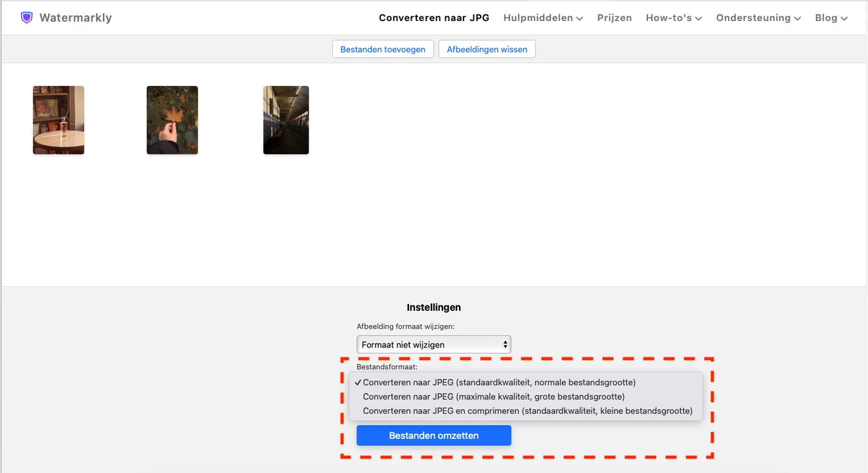Choose the comprimeren kleine bestandsgrootte option
868x473 pixels.
click(x=528, y=411)
